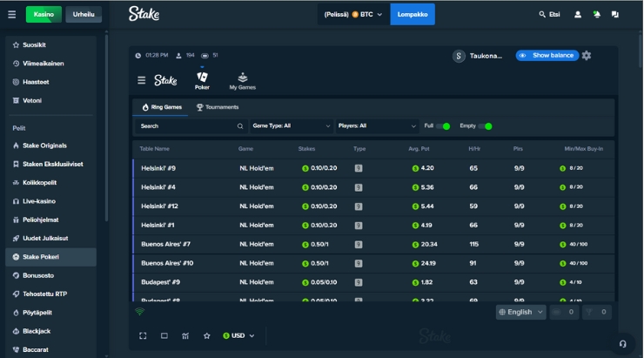
Task: Click Kolikkopelit icon in sidebar
Action: [16, 183]
